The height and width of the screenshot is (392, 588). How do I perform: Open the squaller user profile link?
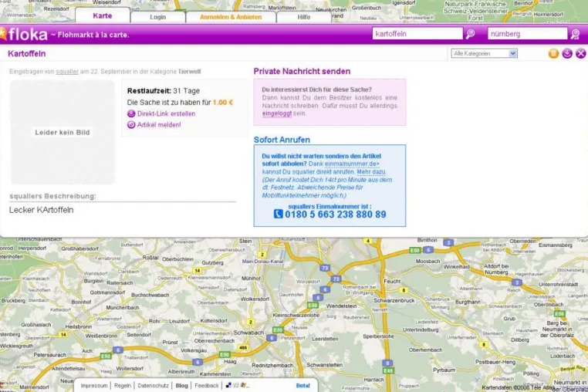[67, 71]
